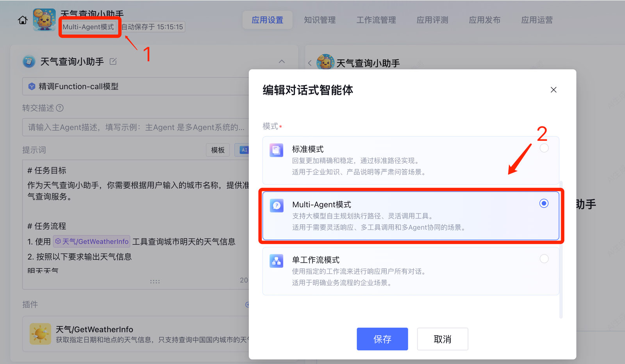
Task: Open the Multi-Agent模式 mode tag
Action: pyautogui.click(x=89, y=27)
